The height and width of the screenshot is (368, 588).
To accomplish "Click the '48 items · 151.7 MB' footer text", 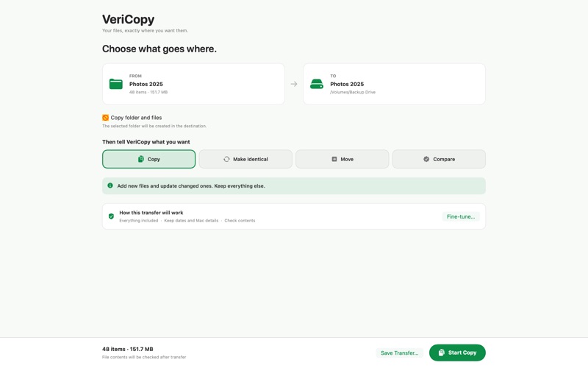I will pos(127,349).
